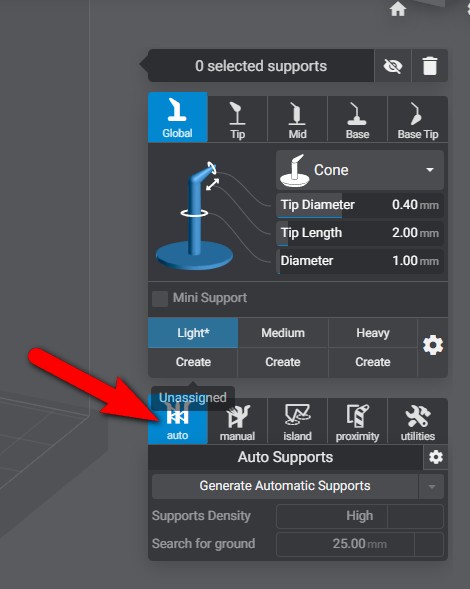This screenshot has height=589, width=470.
Task: Open the proximity supports tool
Action: [x=357, y=421]
